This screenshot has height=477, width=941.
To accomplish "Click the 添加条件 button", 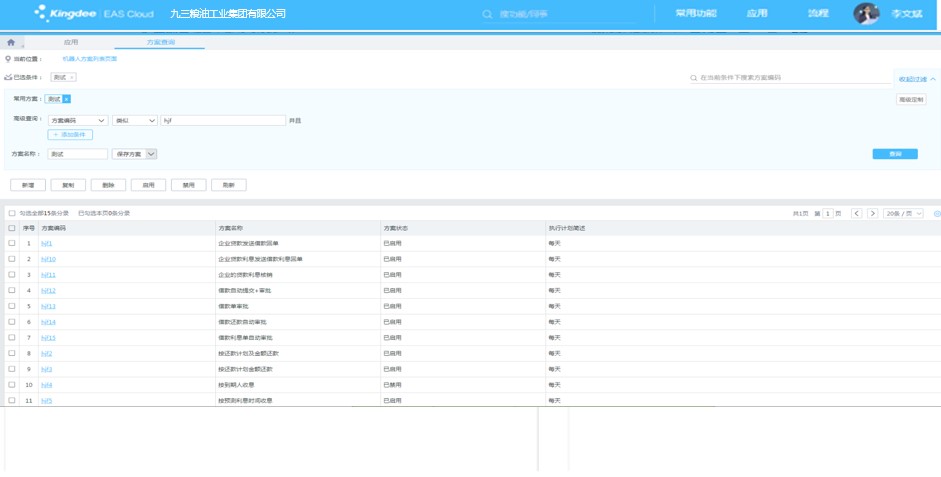I will pos(70,134).
